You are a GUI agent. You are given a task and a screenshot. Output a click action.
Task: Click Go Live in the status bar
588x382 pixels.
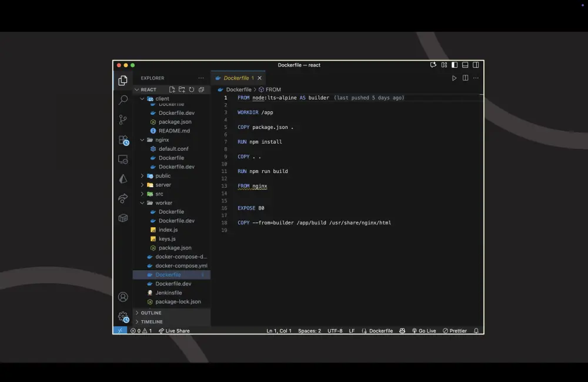coord(424,330)
